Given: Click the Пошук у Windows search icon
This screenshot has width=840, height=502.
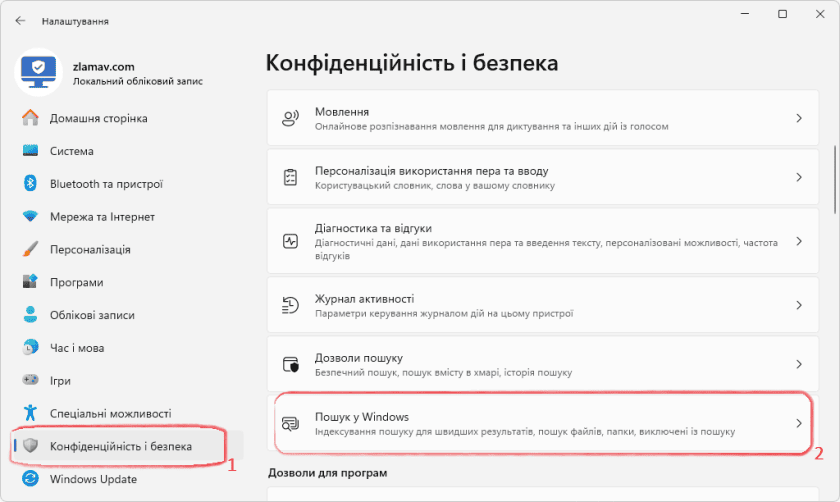Looking at the screenshot, I should [290, 423].
